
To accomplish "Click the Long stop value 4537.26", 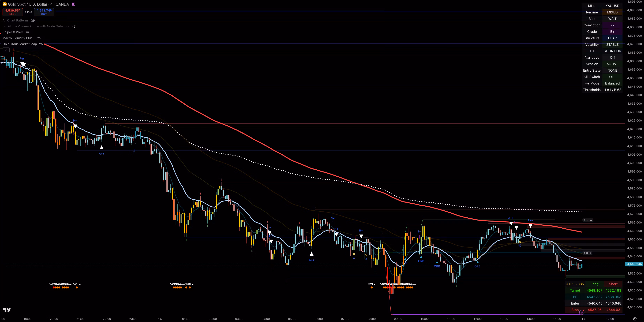I will tap(594, 310).
